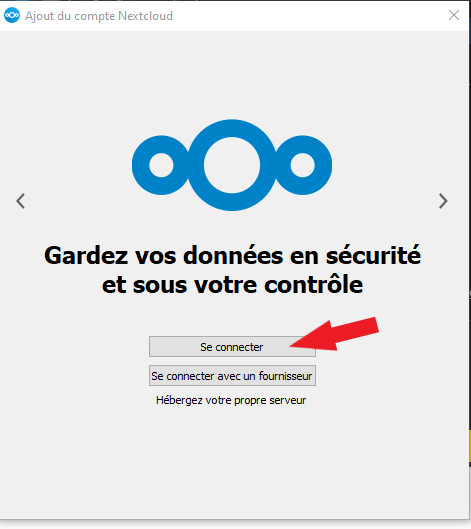Open the Hébergez votre propre serveur link
471x529 pixels.
(x=231, y=400)
